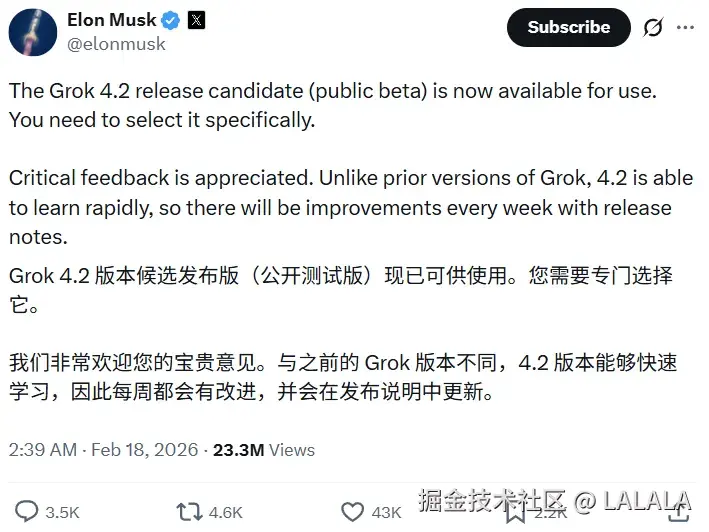Click the X affiliation badge
The width and height of the screenshot is (709, 532).
196,20
